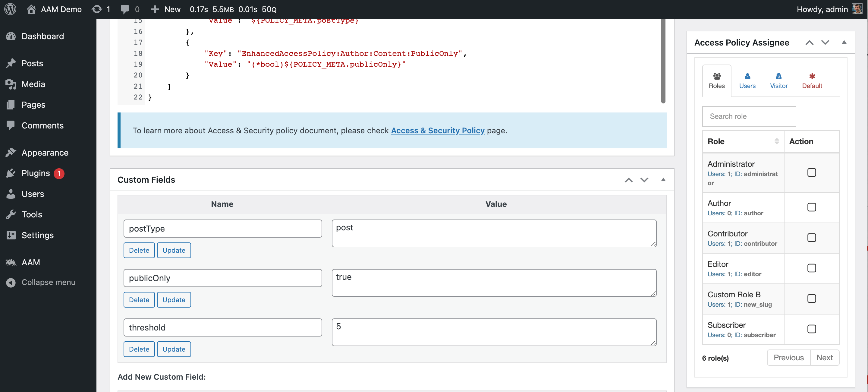
Task: Toggle the Administrator role checkbox
Action: 812,173
